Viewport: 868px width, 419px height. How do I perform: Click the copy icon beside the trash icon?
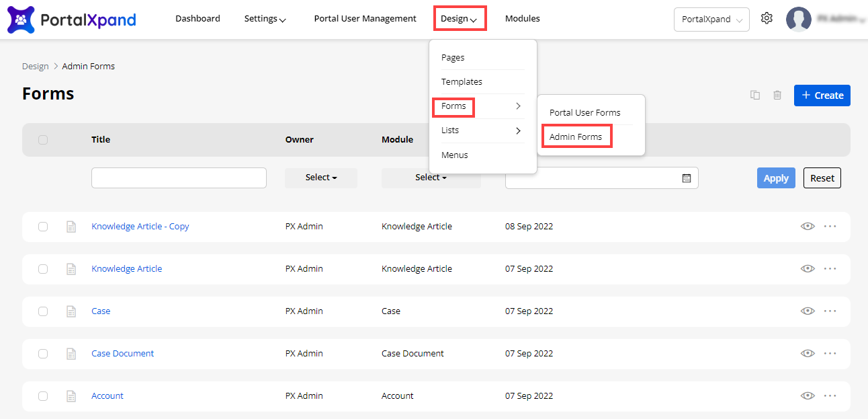point(755,96)
